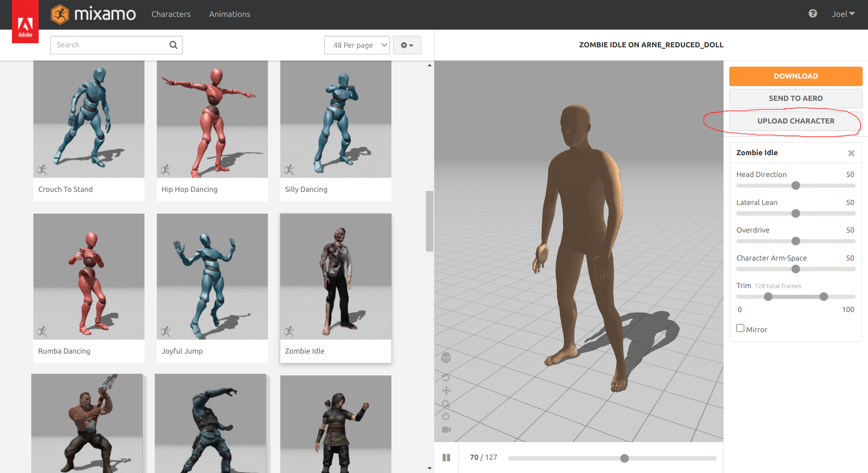
Task: Adjust the Head Direction slider
Action: (796, 186)
